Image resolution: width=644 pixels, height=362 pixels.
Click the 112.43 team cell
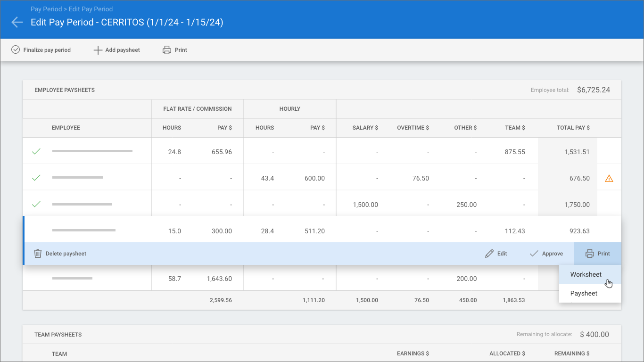tap(515, 231)
